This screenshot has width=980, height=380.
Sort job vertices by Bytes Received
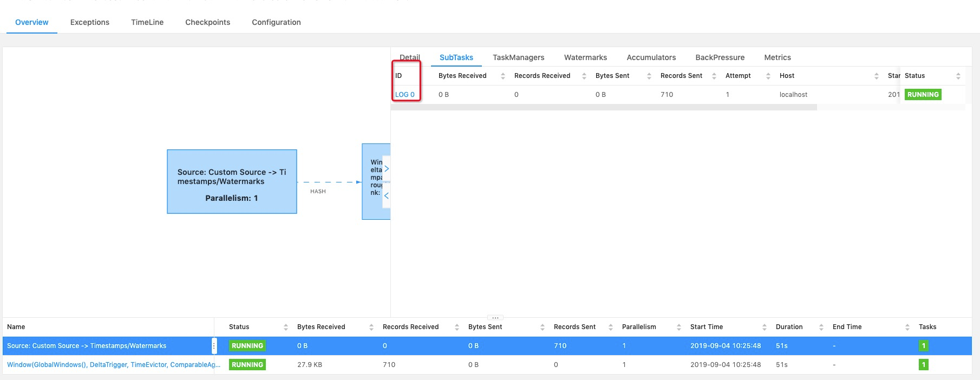(371, 327)
